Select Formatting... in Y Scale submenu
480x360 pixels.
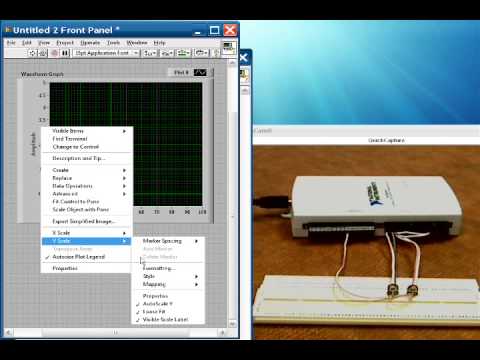click(159, 268)
